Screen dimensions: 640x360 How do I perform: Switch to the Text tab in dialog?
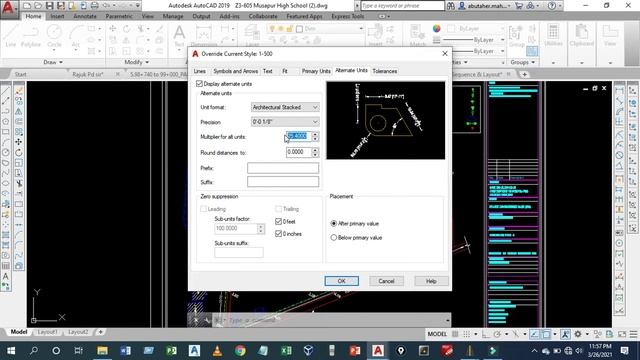(x=267, y=71)
